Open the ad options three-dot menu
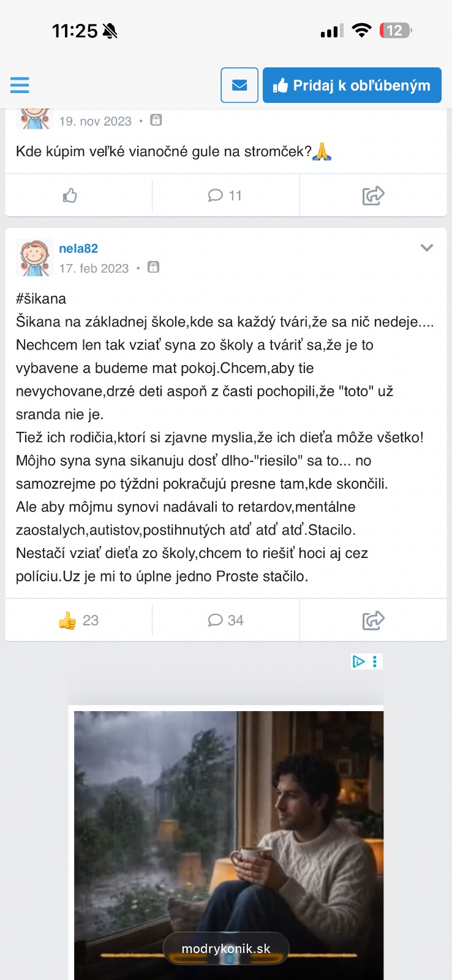 pyautogui.click(x=375, y=661)
